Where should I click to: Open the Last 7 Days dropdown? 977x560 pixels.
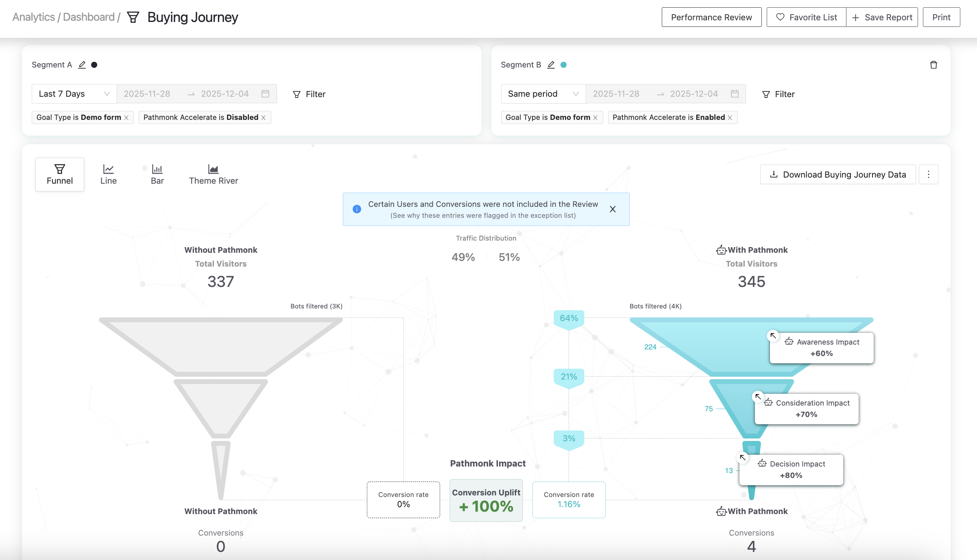[x=74, y=94]
